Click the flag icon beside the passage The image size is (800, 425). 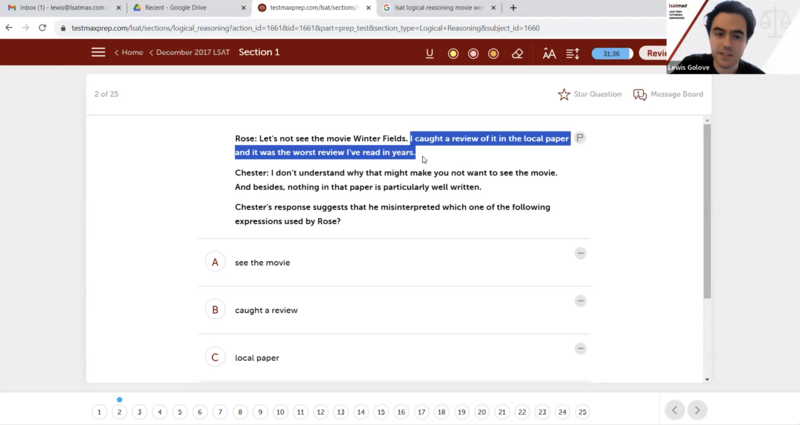tap(580, 138)
